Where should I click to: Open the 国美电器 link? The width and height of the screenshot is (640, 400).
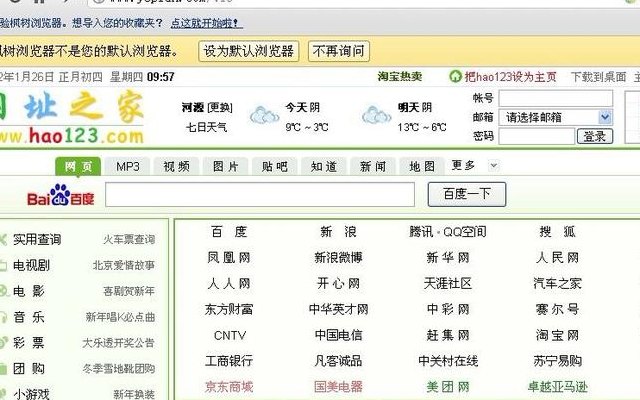click(x=338, y=387)
